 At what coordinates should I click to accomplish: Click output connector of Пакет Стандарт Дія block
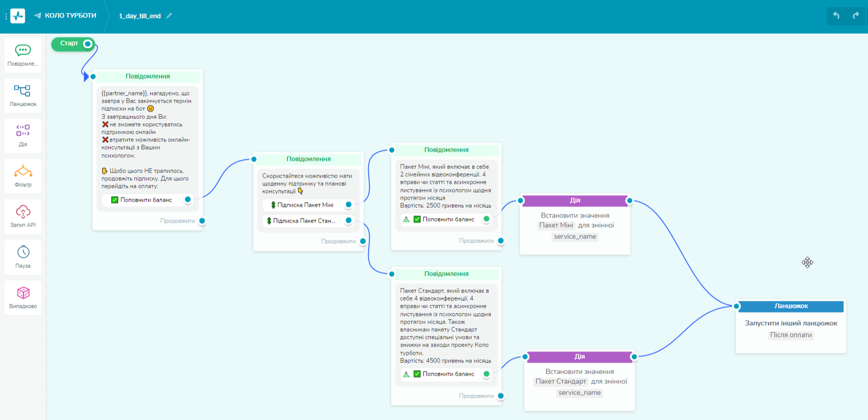pyautogui.click(x=634, y=357)
